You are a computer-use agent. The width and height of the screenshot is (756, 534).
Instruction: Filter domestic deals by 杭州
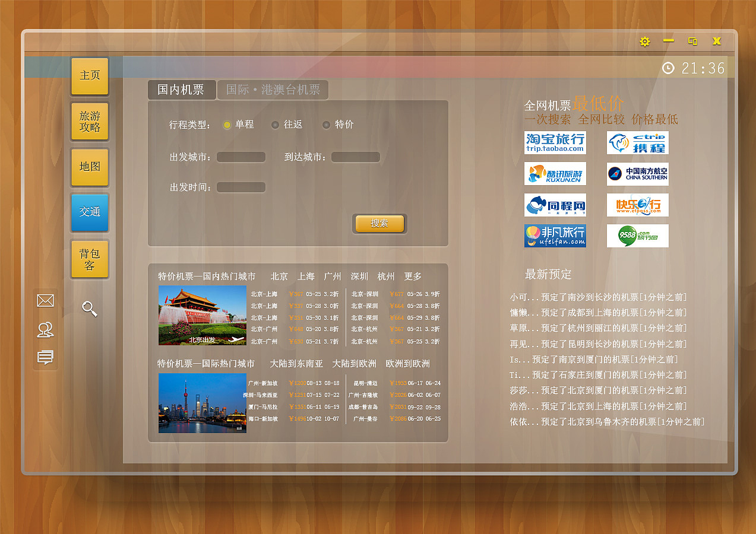(x=386, y=276)
